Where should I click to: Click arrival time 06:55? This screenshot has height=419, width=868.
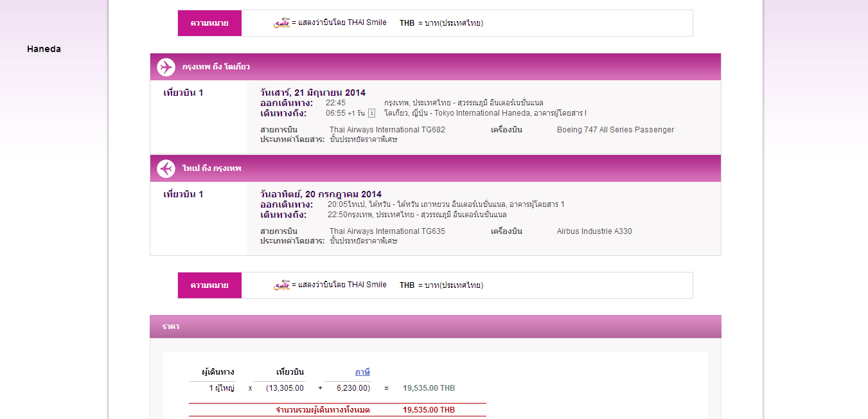click(335, 113)
